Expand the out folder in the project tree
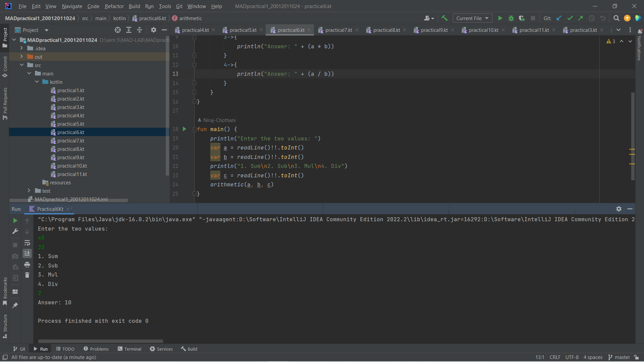Viewport: 644px width, 362px height. [x=21, y=57]
